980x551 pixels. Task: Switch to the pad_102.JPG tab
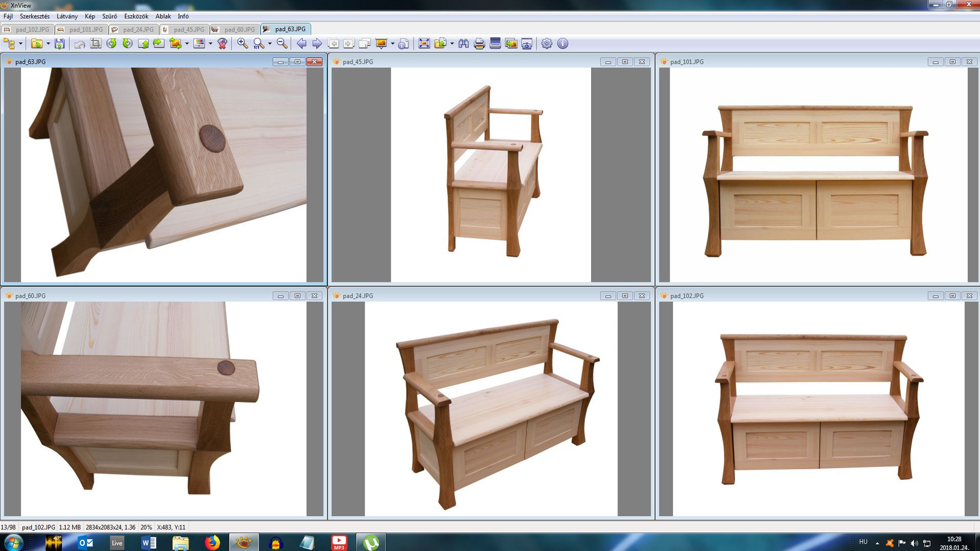(x=28, y=29)
